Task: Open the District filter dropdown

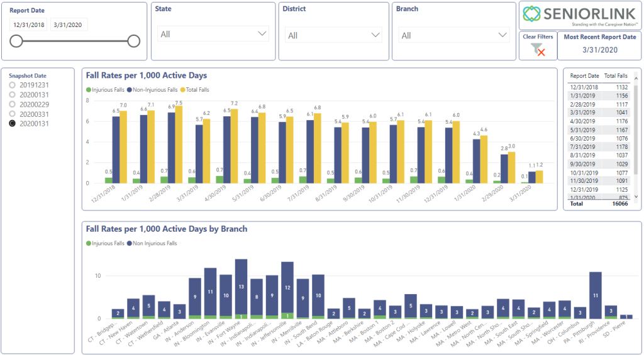Action: [333, 35]
